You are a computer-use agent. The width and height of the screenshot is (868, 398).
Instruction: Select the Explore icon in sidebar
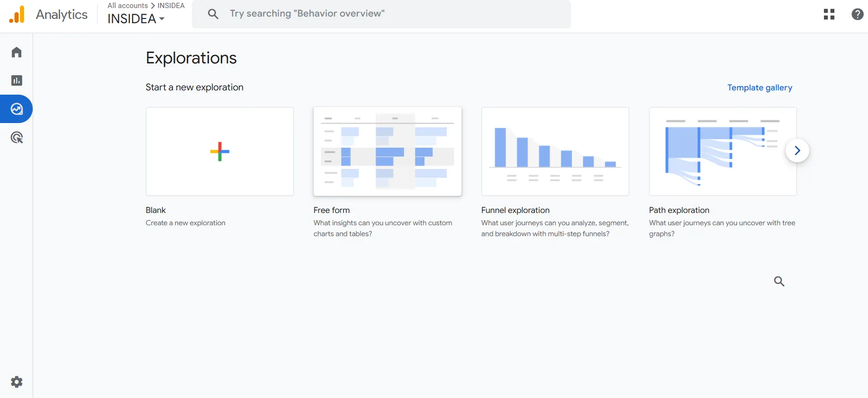tap(17, 109)
